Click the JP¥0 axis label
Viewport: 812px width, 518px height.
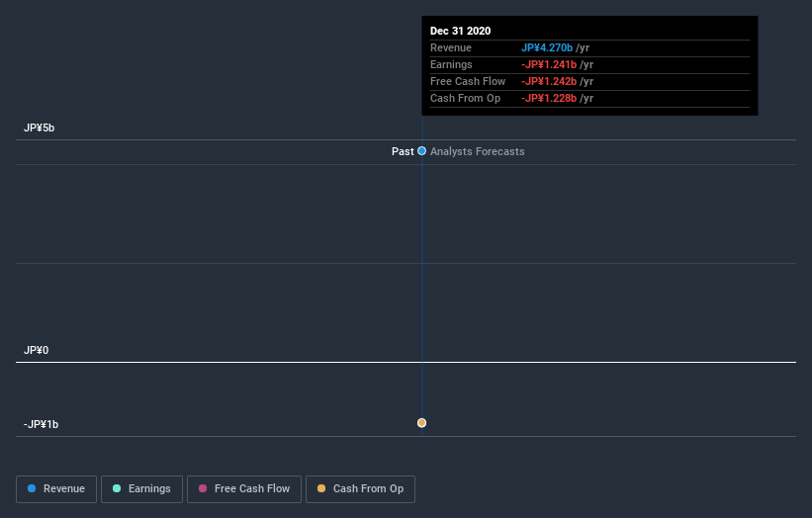pos(37,350)
